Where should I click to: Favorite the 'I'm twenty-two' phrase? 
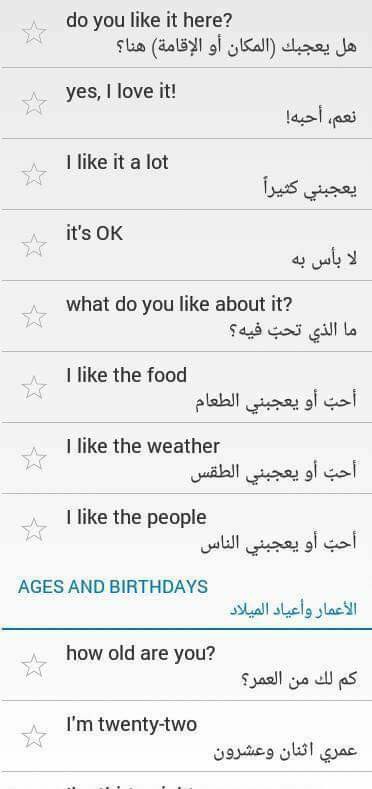pyautogui.click(x=34, y=737)
